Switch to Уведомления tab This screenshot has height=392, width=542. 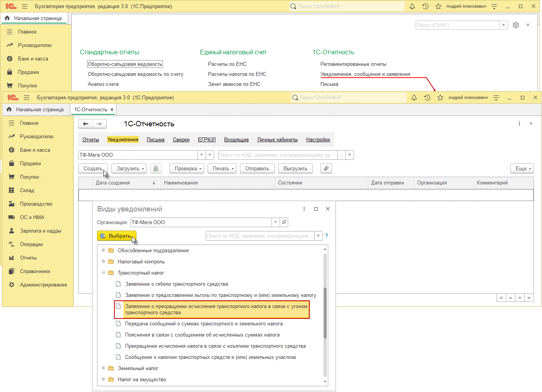(x=122, y=139)
